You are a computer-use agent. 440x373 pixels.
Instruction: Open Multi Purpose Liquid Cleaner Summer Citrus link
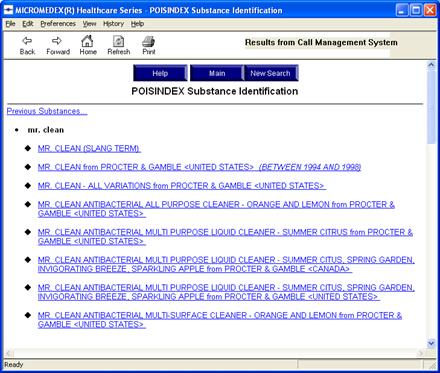[x=225, y=237]
